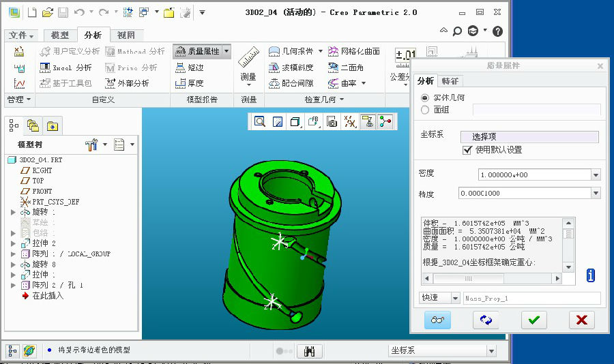Select the 实体几何 radio button
The width and height of the screenshot is (614, 364).
426,98
